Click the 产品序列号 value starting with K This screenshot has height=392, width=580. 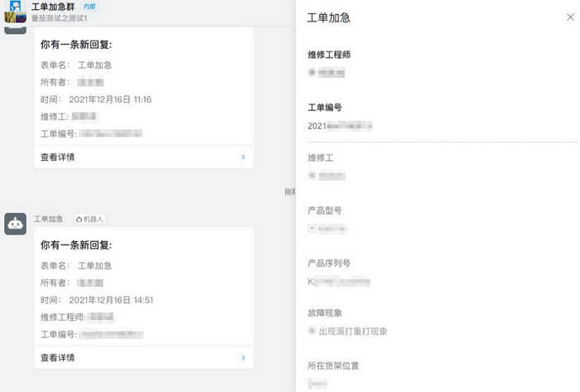point(338,282)
